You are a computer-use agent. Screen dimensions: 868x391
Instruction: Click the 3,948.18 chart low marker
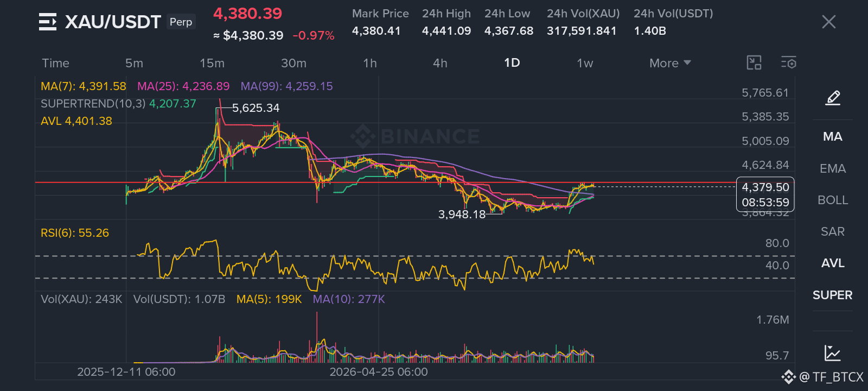point(462,215)
